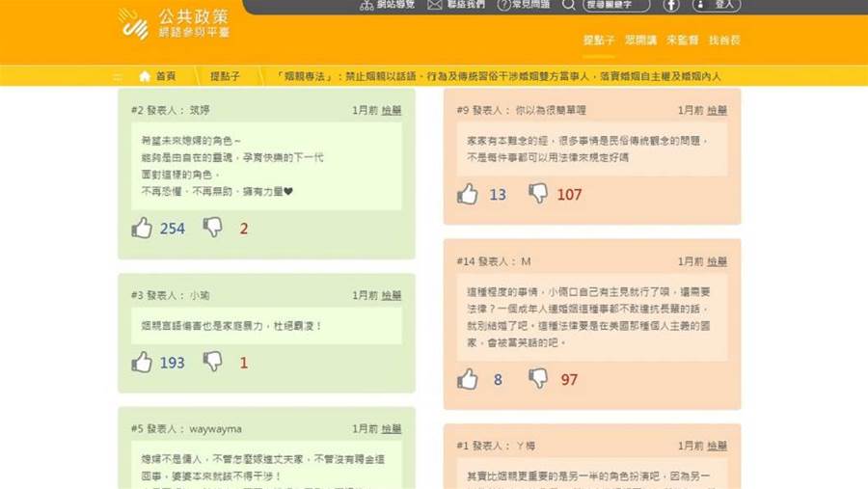
Task: Thumbs up comment #14 by M
Action: coord(467,379)
